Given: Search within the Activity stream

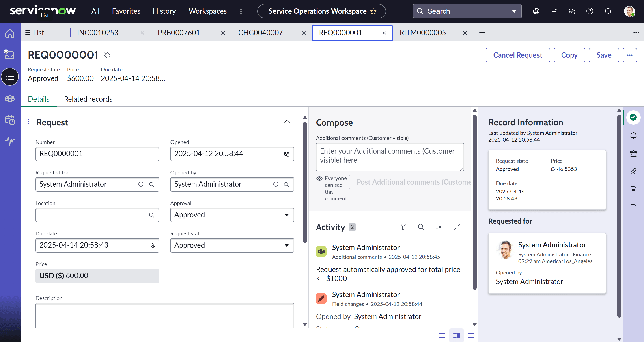Looking at the screenshot, I should (421, 227).
